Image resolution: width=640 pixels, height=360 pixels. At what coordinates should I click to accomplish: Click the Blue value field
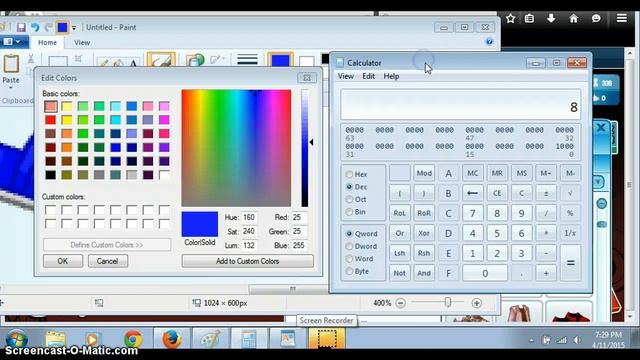point(298,245)
